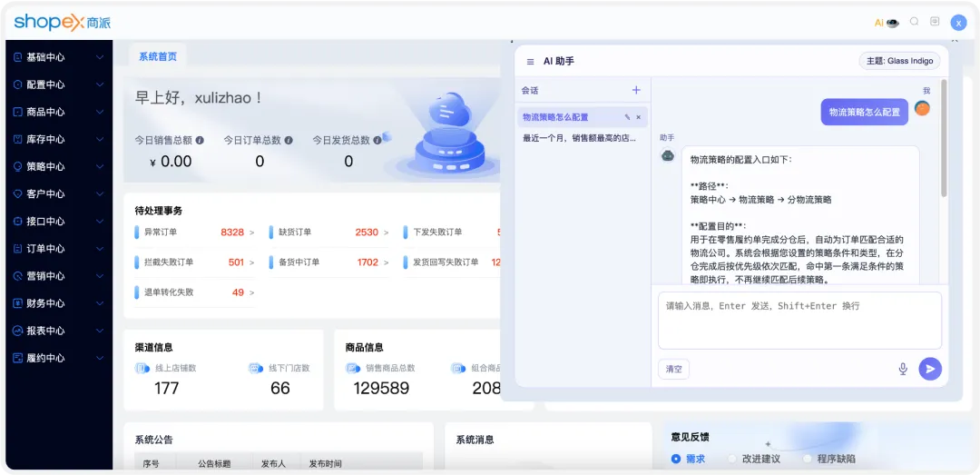The width and height of the screenshot is (980, 475).
Task: Expand 营销中心 with its chevron
Action: [x=100, y=276]
